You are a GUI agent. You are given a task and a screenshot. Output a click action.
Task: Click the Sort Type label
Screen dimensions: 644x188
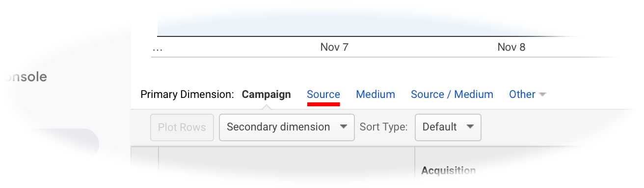(384, 127)
